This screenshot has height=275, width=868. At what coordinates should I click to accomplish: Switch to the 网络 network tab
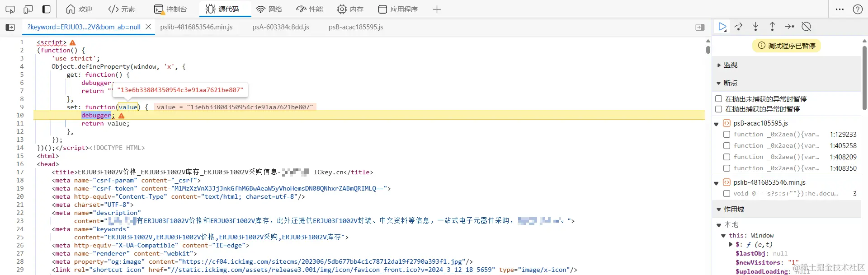(x=269, y=9)
